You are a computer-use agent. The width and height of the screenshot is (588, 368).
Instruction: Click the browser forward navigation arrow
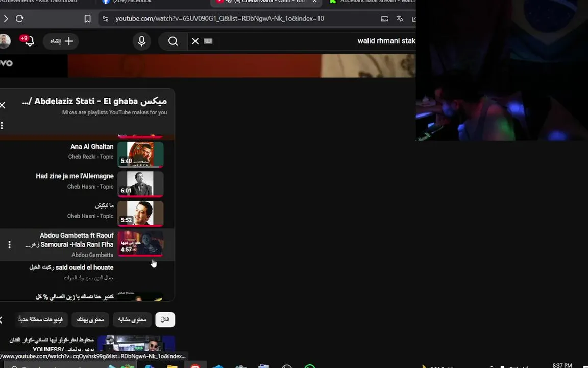click(6, 19)
